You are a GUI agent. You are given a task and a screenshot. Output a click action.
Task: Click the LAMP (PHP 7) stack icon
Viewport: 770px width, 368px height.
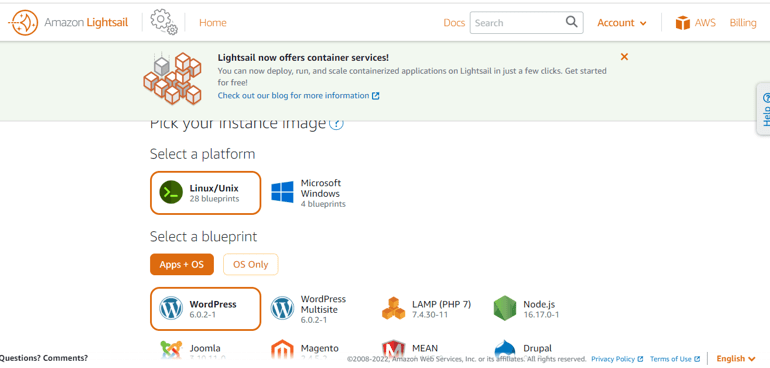393,309
